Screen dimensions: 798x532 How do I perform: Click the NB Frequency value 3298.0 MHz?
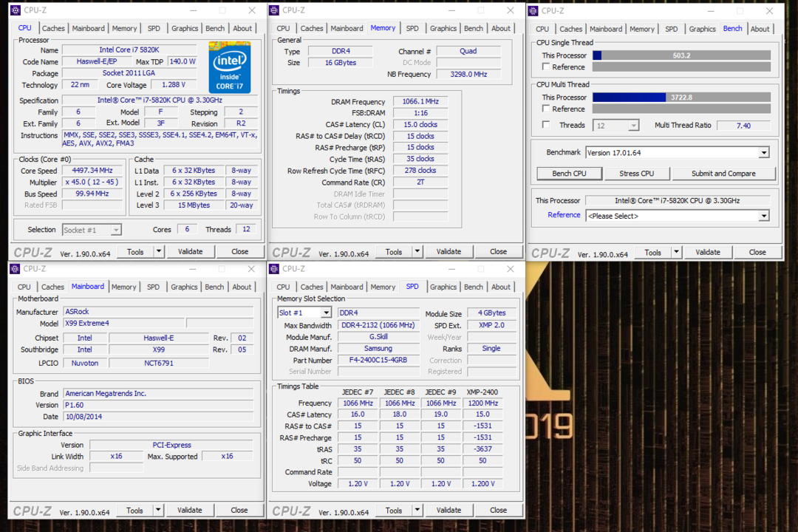468,75
